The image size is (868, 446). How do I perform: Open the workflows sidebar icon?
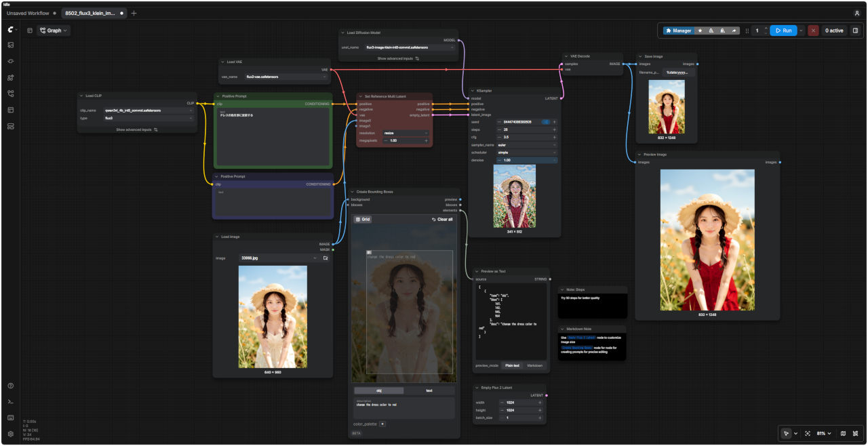[11, 94]
